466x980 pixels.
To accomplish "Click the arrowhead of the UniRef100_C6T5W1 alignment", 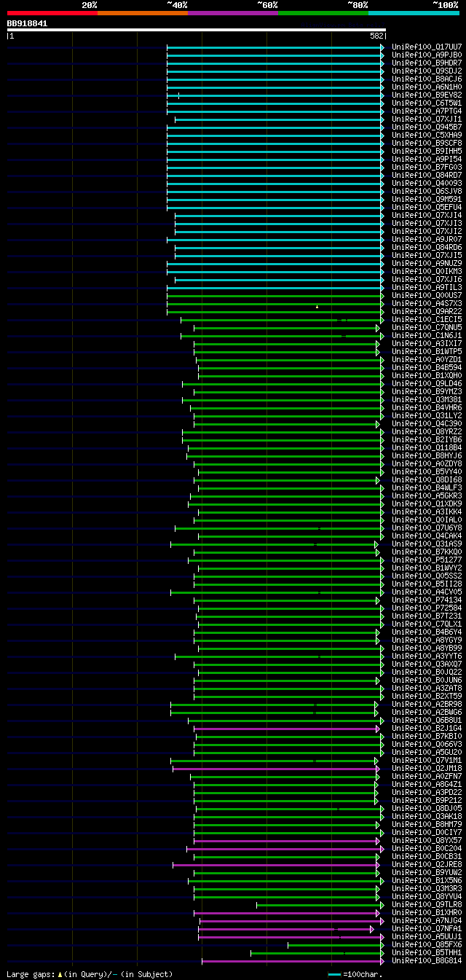I will click(x=382, y=103).
